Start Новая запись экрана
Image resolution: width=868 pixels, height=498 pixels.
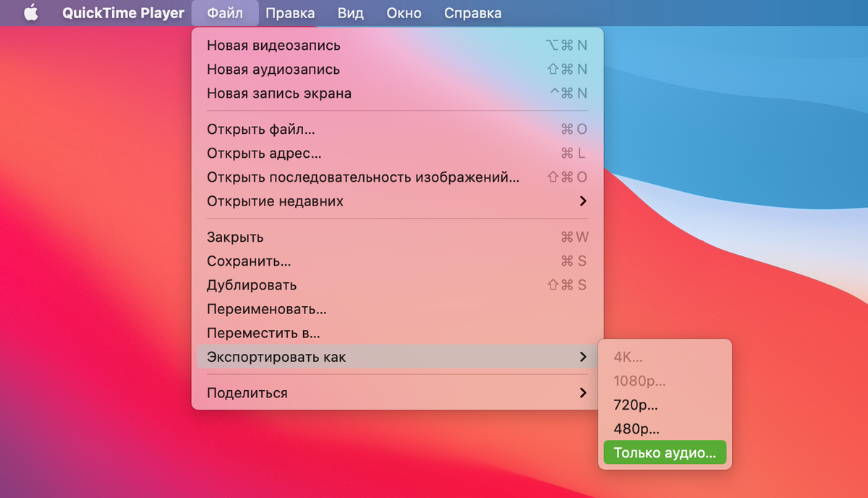[397, 93]
